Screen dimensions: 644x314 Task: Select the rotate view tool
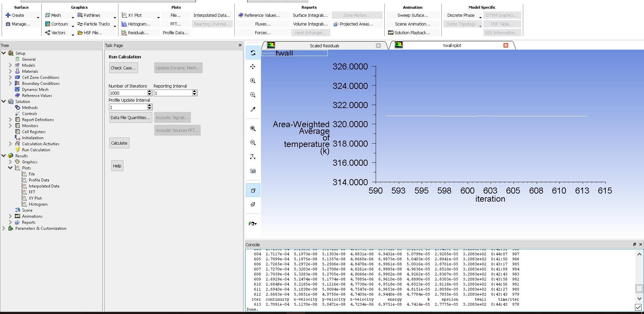click(253, 53)
